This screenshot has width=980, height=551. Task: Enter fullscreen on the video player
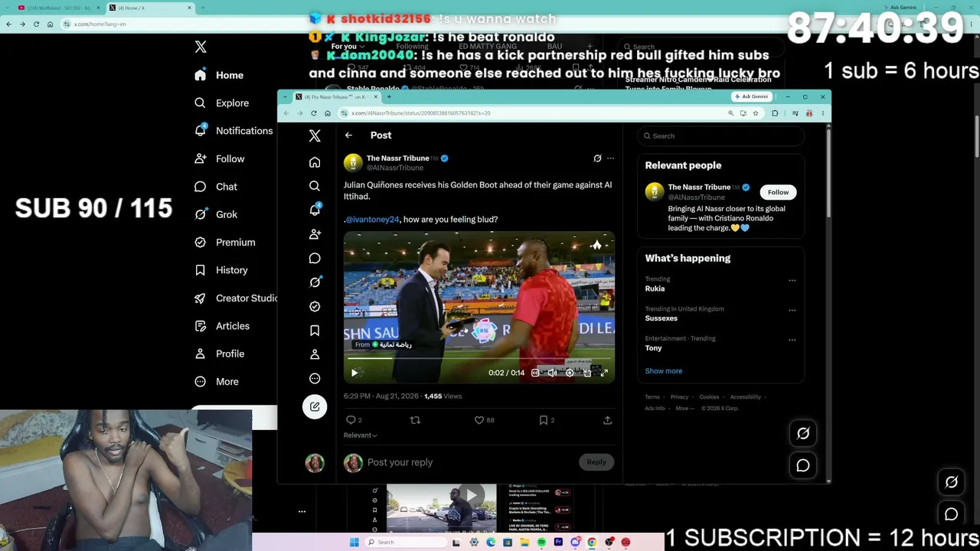603,373
